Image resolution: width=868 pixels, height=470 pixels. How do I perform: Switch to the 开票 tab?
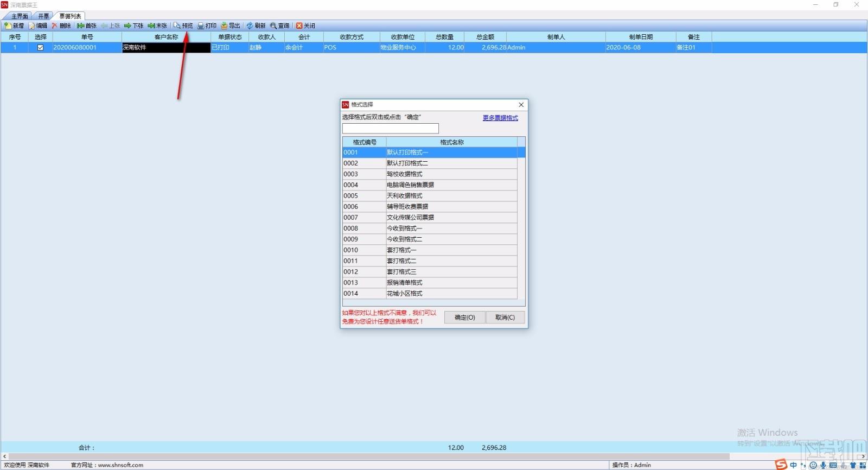click(x=43, y=16)
